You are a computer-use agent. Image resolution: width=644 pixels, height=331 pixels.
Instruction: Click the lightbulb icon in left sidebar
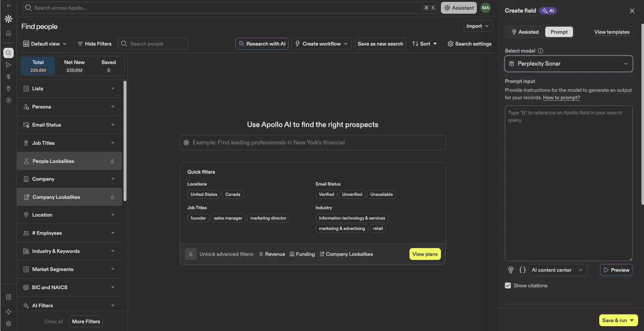point(9,88)
